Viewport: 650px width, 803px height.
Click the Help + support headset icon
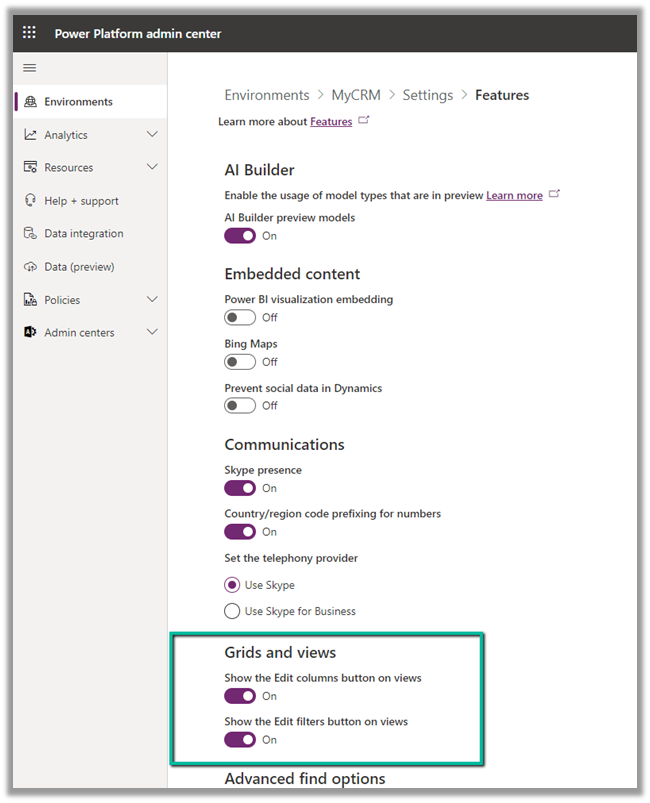pos(31,201)
